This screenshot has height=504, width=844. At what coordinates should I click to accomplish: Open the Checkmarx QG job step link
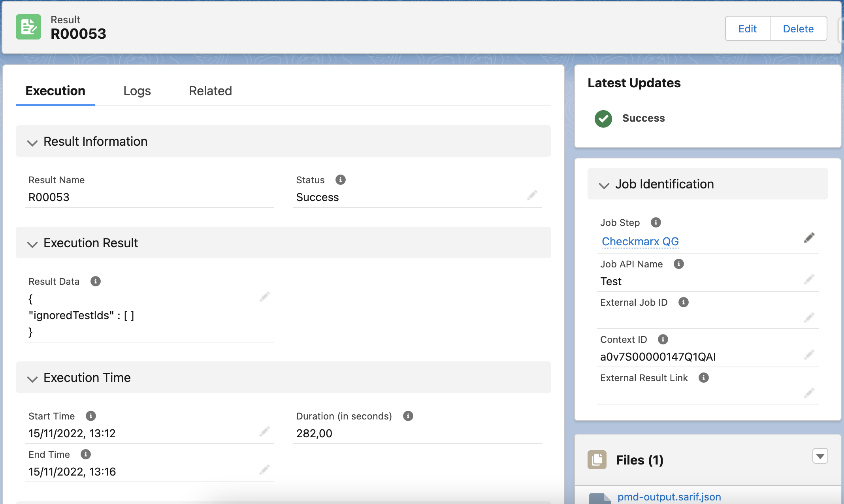[640, 241]
